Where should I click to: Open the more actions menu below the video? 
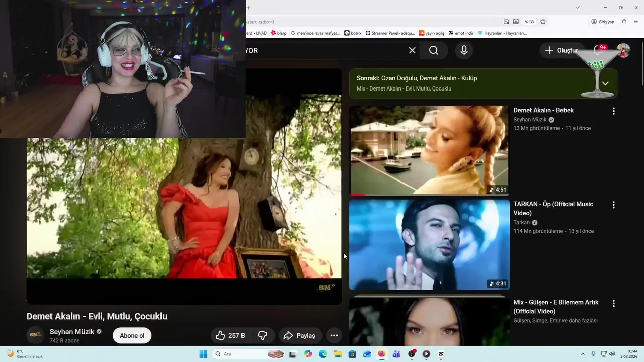334,335
